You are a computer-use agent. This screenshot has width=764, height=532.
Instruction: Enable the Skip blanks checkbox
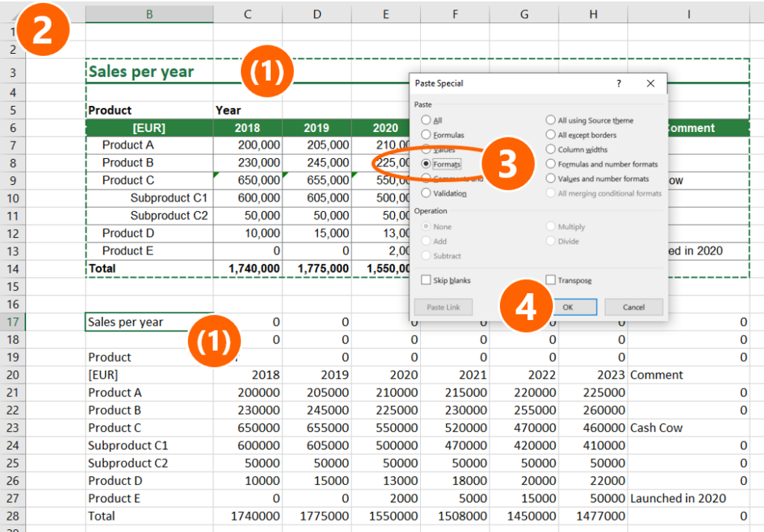coord(425,280)
